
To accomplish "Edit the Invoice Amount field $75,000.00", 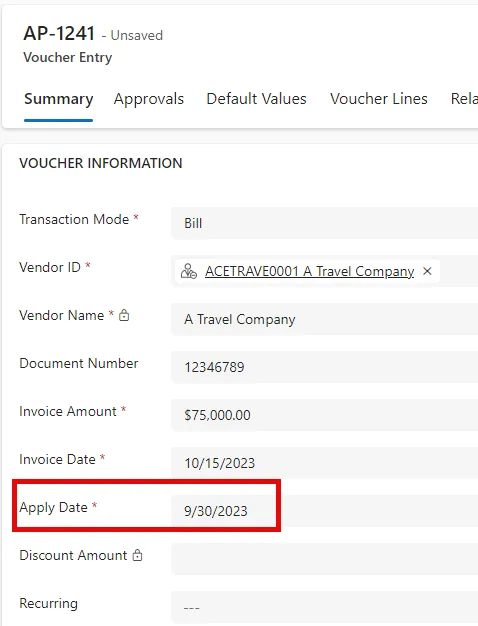I will tap(324, 415).
